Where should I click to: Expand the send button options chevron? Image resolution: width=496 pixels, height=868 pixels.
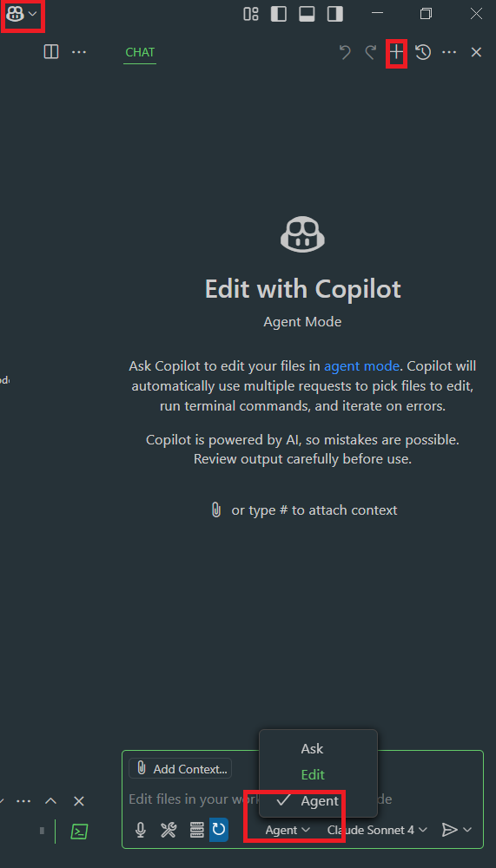pos(467,829)
